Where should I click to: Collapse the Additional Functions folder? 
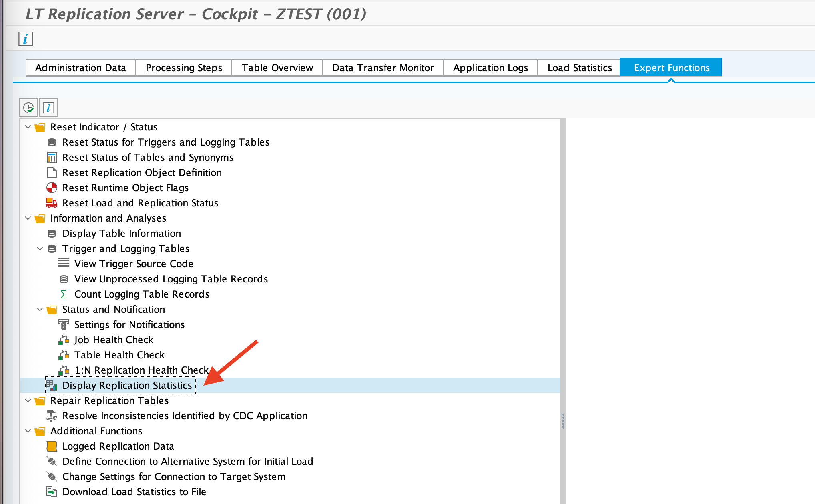[x=28, y=431]
